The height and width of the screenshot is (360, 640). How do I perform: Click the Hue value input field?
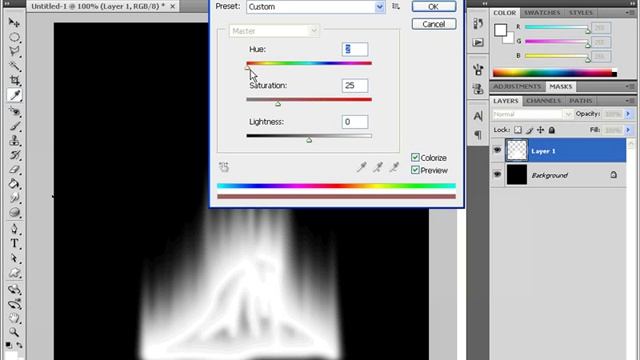click(355, 49)
